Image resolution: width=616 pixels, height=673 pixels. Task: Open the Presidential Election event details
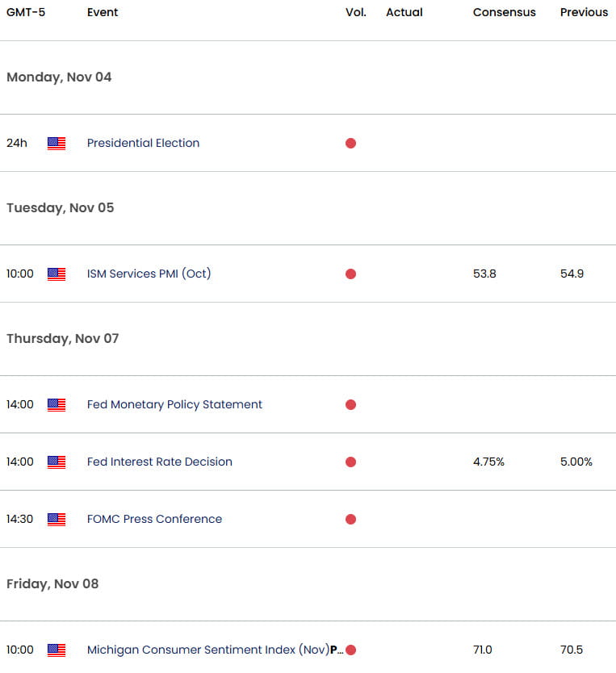click(143, 143)
